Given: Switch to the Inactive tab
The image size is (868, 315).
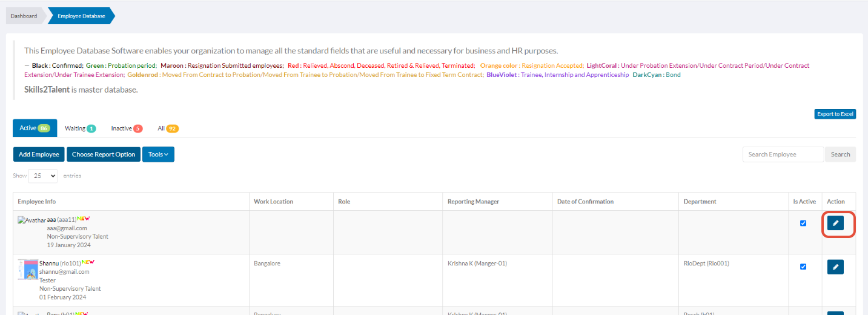Looking at the screenshot, I should [x=127, y=128].
